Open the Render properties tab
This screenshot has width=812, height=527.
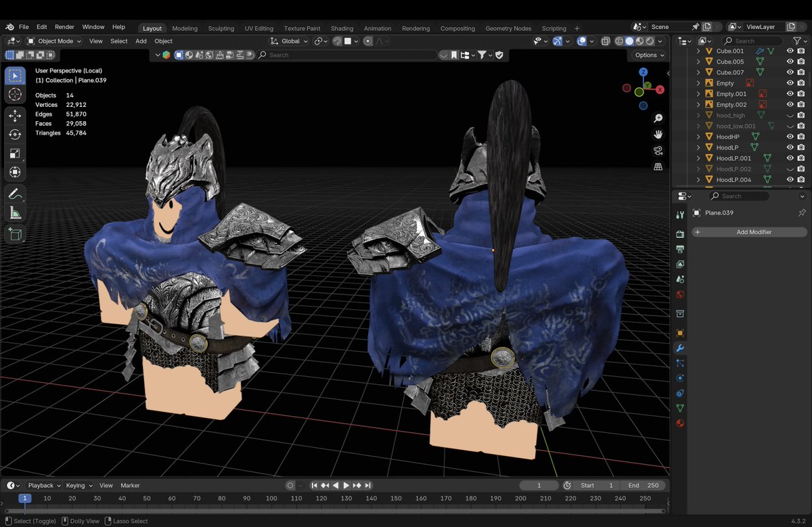pos(680,234)
